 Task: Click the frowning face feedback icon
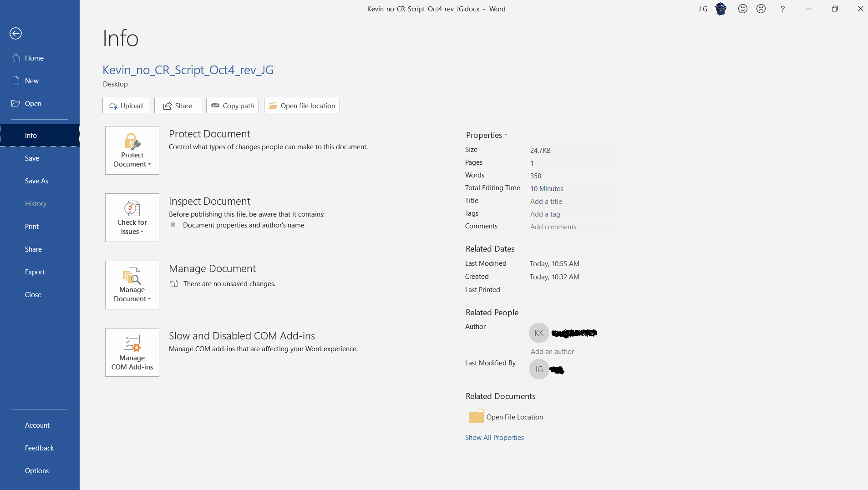coord(761,9)
